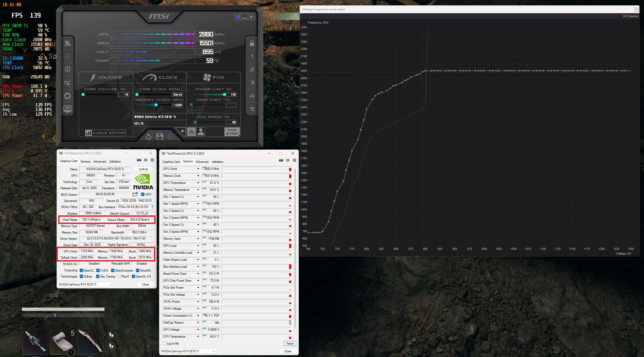The width and height of the screenshot is (644, 357).
Task: Toggle the PhysX checkbox
Action: coord(119,276)
